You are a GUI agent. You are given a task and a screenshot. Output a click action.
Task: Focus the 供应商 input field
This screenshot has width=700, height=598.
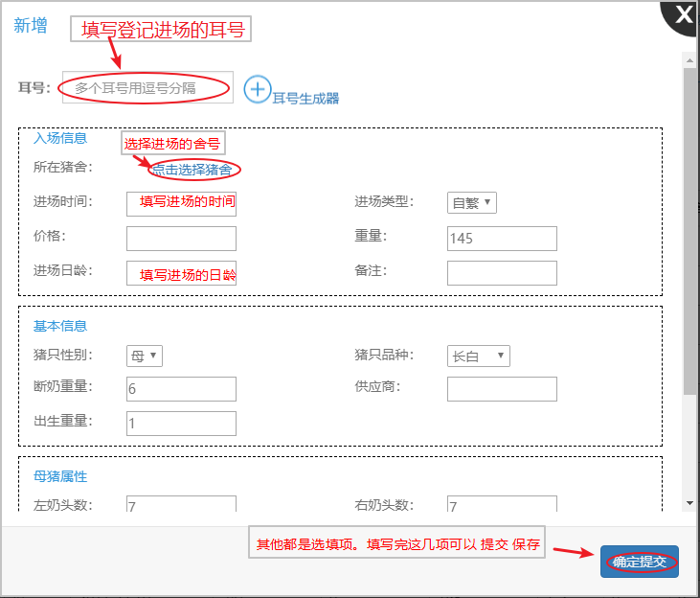point(502,388)
